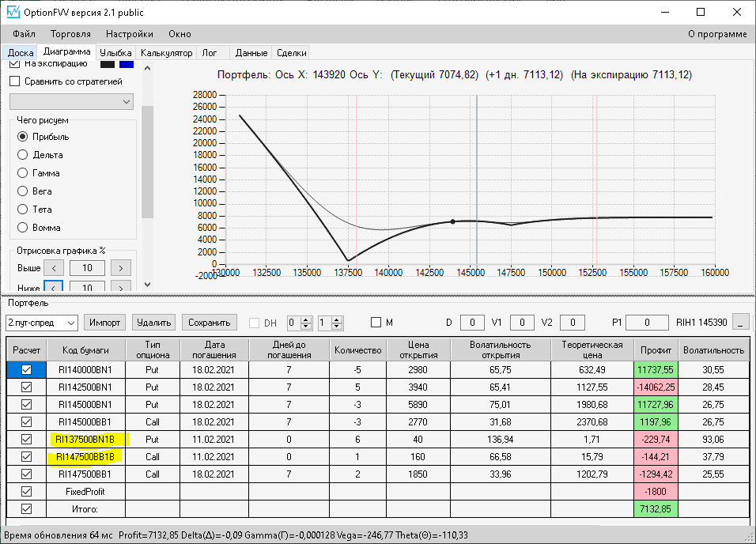
Task: Pick the blue color swatch next to black
Action: coord(127,64)
